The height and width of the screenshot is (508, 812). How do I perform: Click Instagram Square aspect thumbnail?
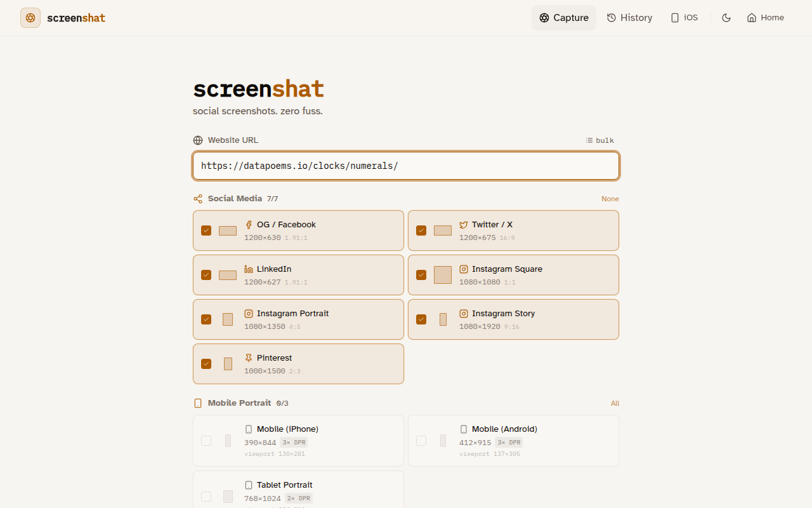pos(443,275)
